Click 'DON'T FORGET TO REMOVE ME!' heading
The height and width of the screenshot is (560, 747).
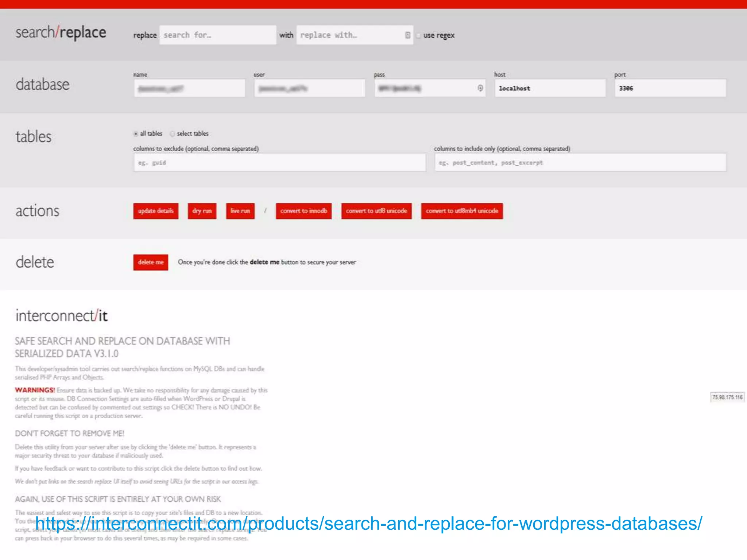tap(69, 433)
